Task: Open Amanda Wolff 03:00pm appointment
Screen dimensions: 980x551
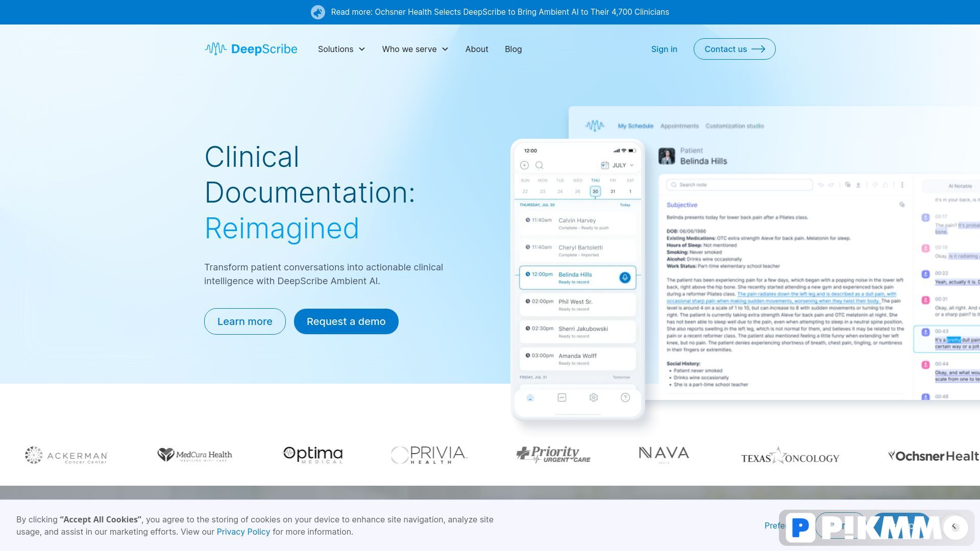Action: pos(578,359)
